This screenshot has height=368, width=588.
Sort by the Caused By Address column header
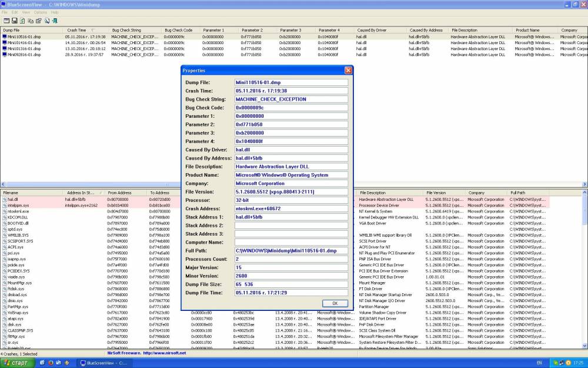(427, 30)
